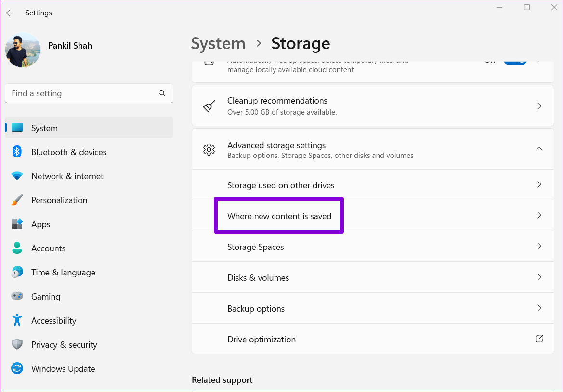Click the Personalization paintbrush icon
The image size is (563, 392).
pyautogui.click(x=17, y=200)
